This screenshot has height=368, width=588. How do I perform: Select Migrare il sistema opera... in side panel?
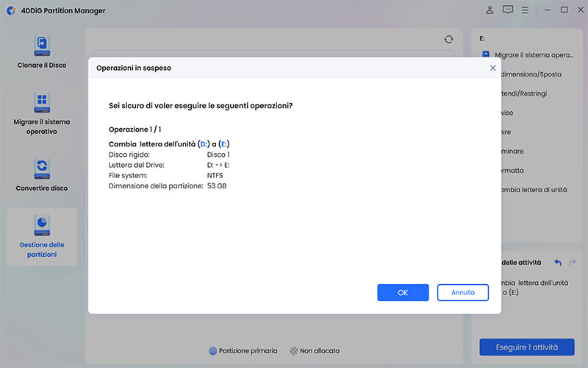tap(533, 55)
